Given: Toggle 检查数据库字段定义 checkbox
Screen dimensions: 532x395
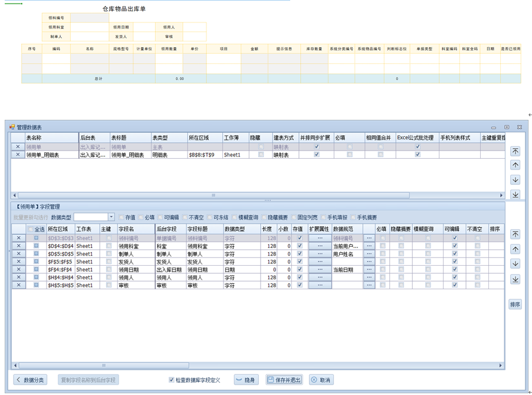Looking at the screenshot, I should 172,380.
